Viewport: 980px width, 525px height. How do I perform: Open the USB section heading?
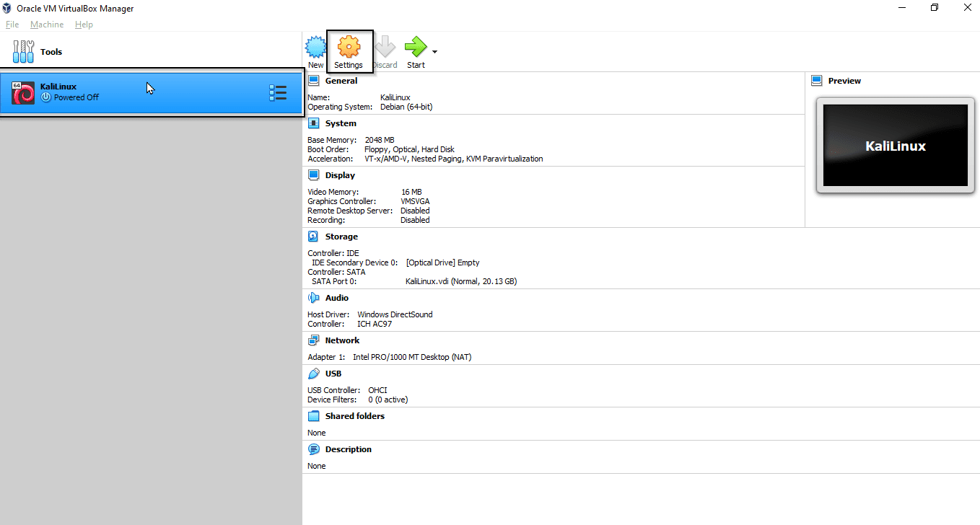pyautogui.click(x=333, y=374)
